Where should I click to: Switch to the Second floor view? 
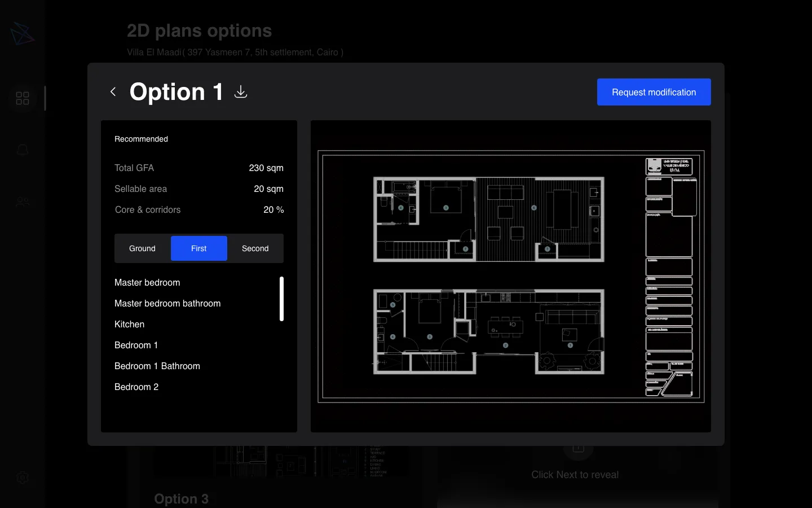255,248
